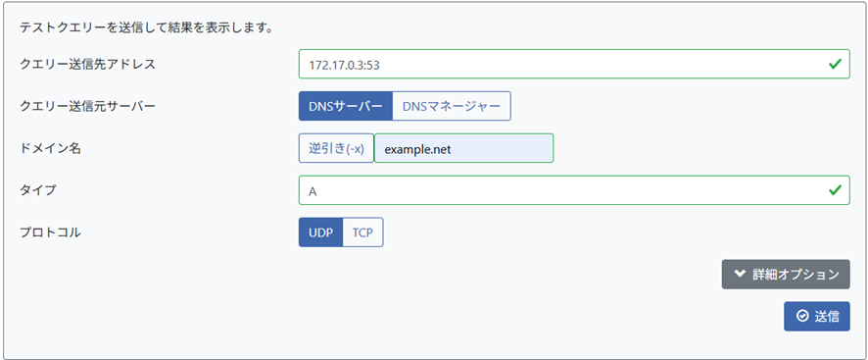Click the example.net domain name field
Viewport: 868px width, 360px height.
coord(464,148)
